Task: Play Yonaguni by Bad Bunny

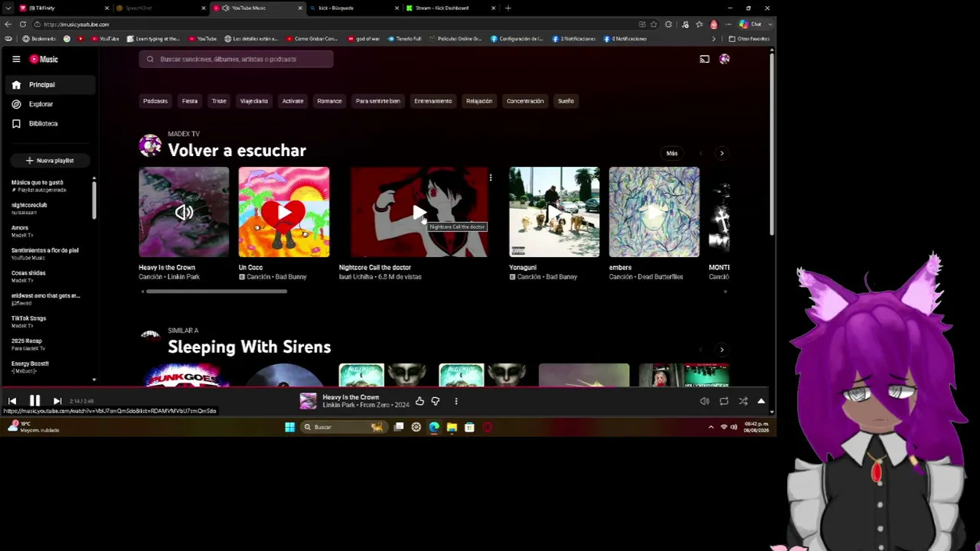Action: tap(554, 212)
